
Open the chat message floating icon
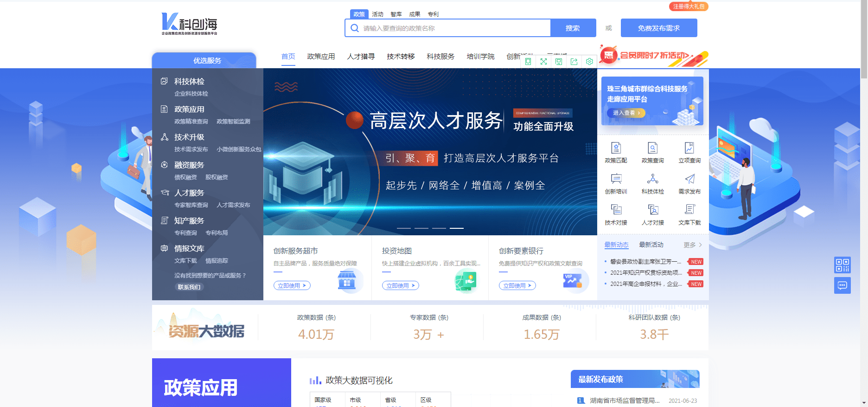click(x=842, y=285)
